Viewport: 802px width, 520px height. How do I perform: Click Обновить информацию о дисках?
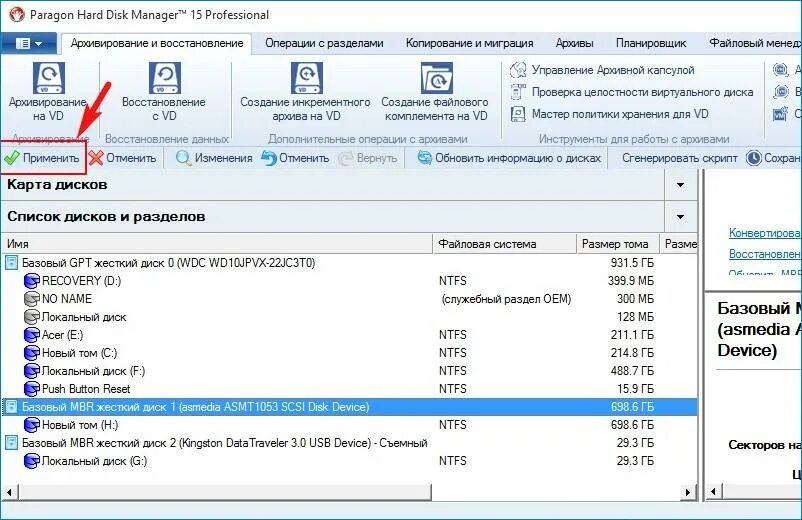509,158
